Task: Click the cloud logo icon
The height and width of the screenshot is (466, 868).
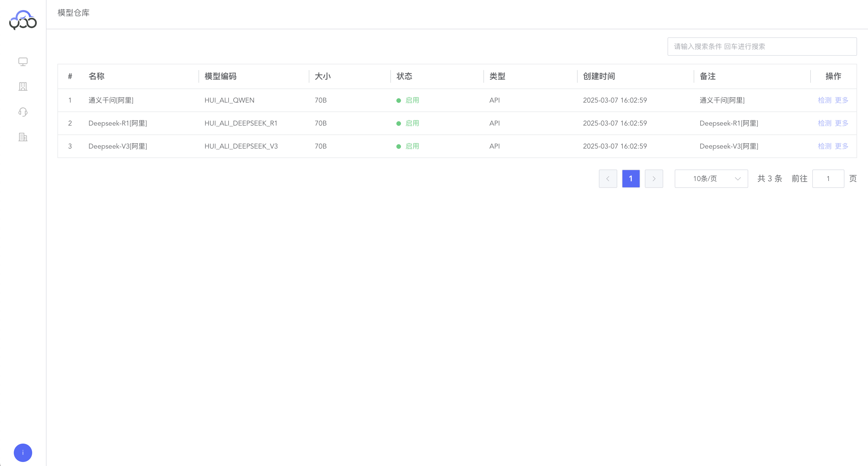Action: 23,20
